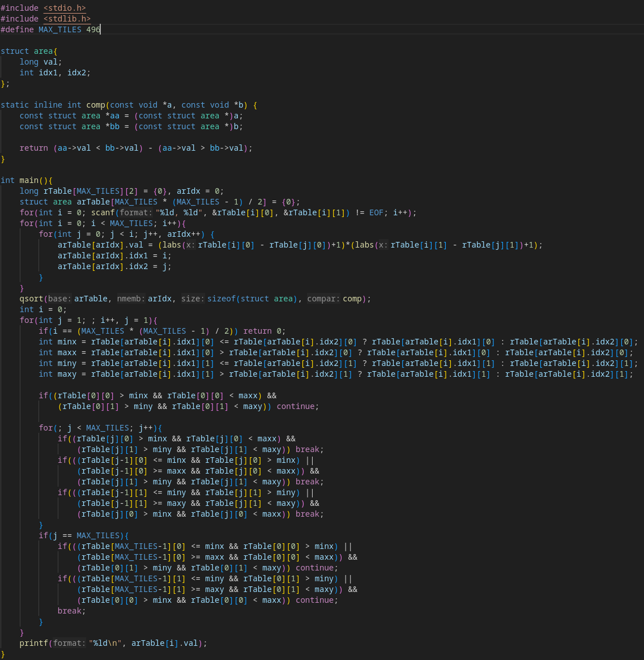The width and height of the screenshot is (644, 660).
Task: Click the '*aa' pointer declaration
Action: coord(112,116)
